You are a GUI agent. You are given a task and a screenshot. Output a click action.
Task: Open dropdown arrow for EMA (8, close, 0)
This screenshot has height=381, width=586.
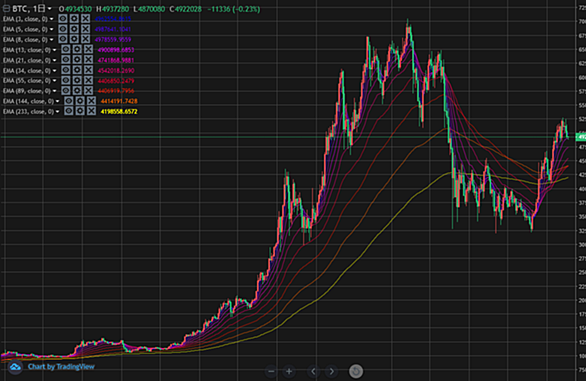52,39
